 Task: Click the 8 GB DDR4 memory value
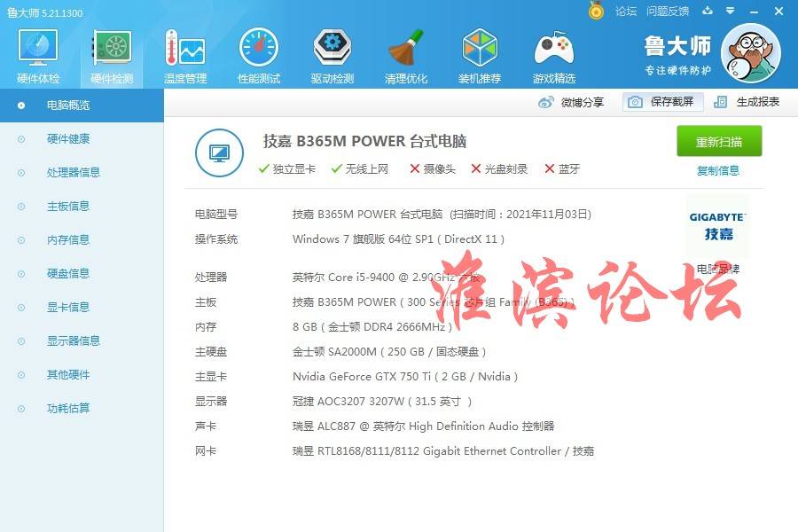[x=372, y=327]
